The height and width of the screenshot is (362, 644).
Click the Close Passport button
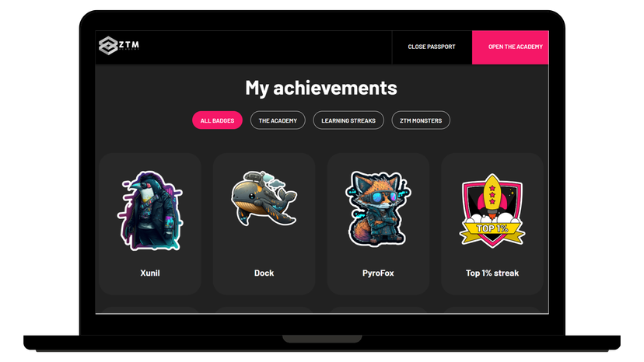tap(432, 47)
